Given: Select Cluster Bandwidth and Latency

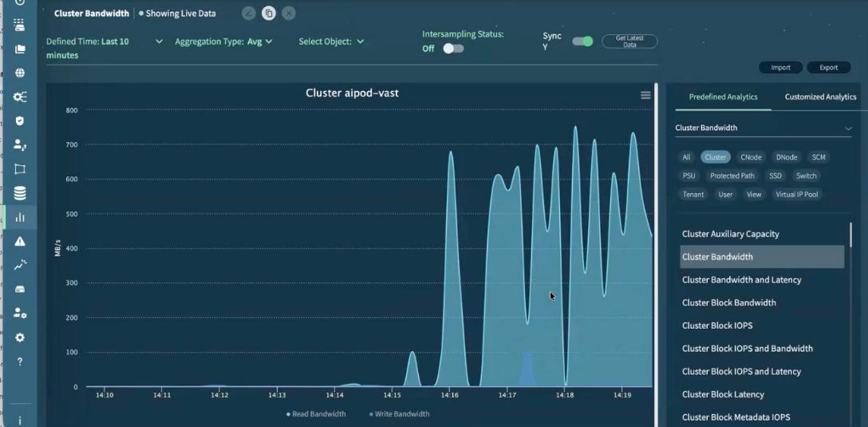Looking at the screenshot, I should 762,279.
